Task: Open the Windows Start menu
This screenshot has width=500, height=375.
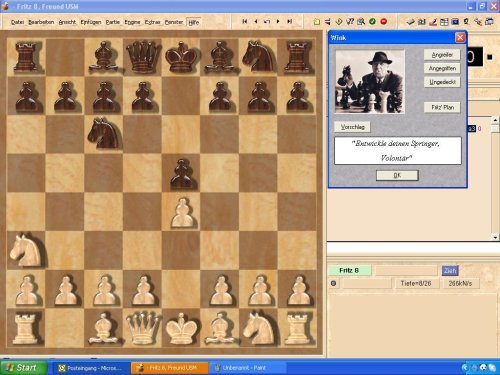Action: click(x=23, y=368)
